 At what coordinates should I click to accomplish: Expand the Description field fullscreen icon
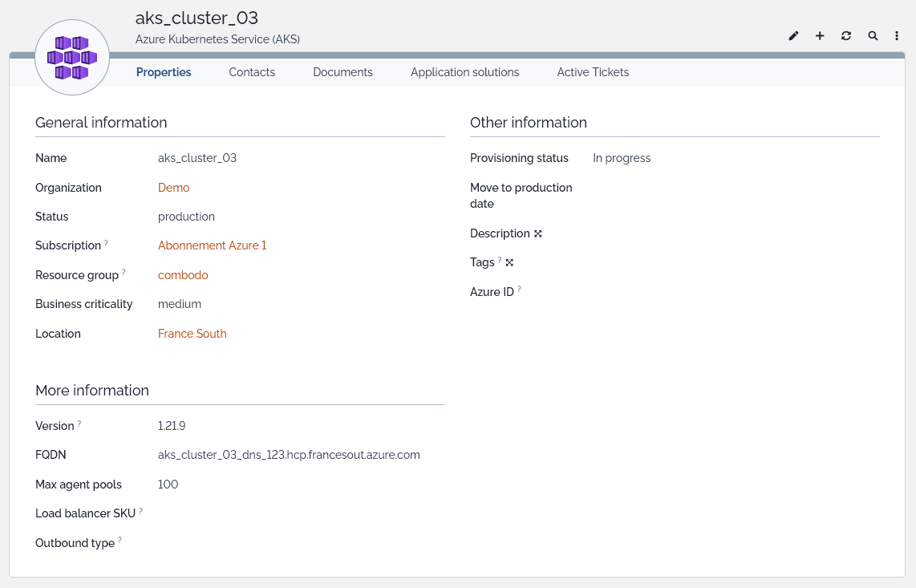(x=538, y=233)
